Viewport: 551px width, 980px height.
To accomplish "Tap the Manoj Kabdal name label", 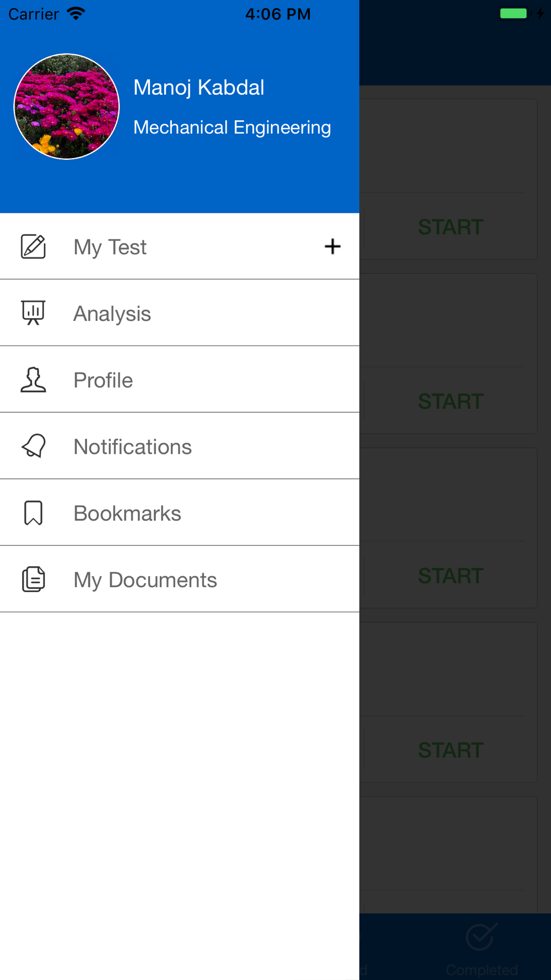I will tap(199, 88).
